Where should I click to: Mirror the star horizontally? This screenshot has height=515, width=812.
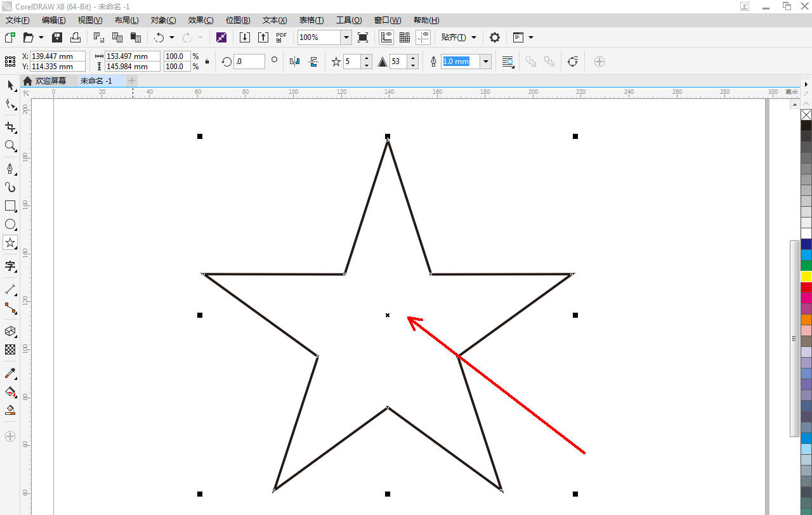[x=294, y=62]
